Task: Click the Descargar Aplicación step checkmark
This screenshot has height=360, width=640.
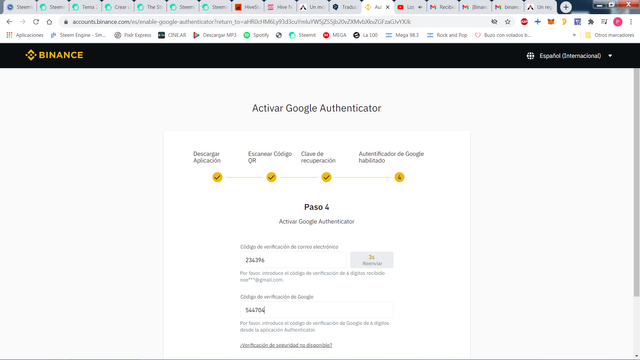Action: [217, 177]
